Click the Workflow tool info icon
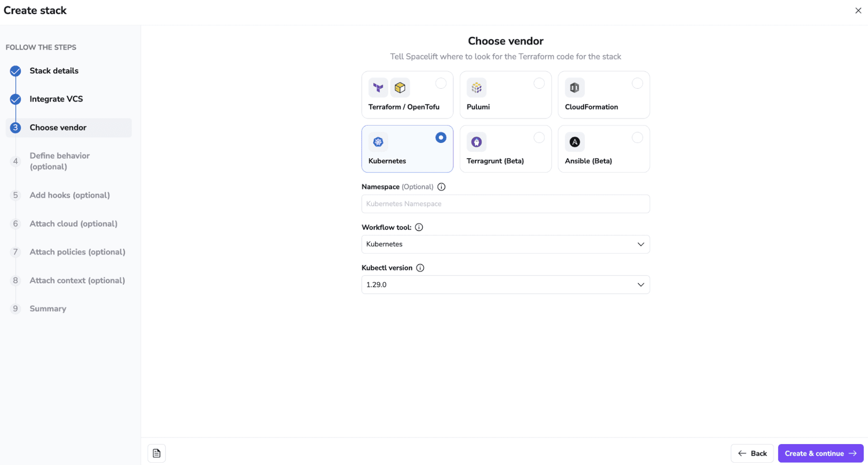The width and height of the screenshot is (868, 465). [419, 227]
